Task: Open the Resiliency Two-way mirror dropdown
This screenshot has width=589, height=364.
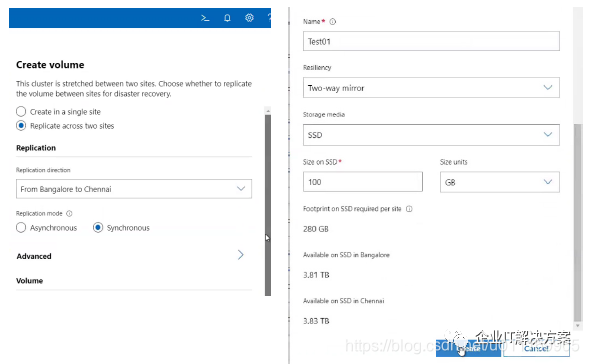Action: [x=431, y=88]
